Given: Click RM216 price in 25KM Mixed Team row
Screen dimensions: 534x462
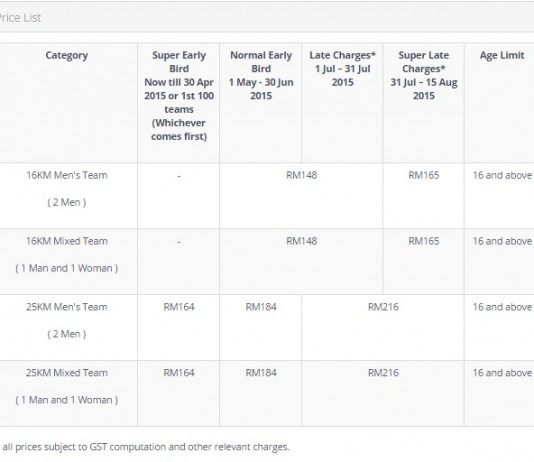Looking at the screenshot, I should pyautogui.click(x=383, y=373).
